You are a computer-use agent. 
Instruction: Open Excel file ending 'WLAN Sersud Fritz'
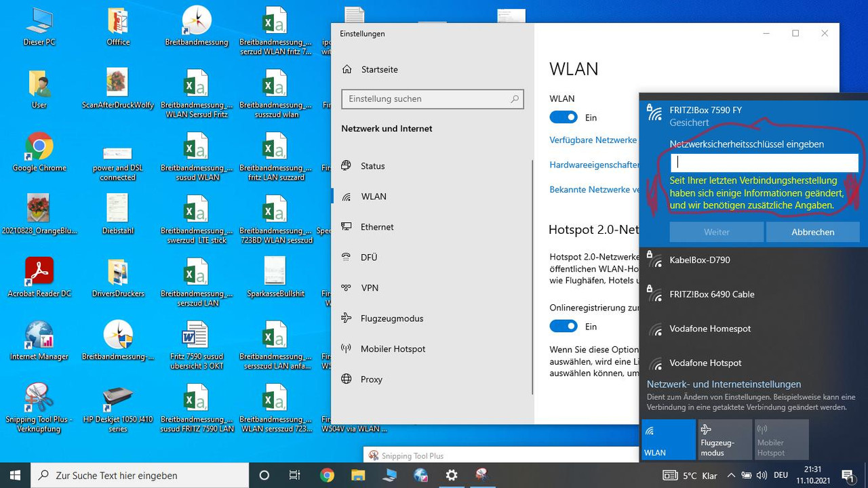[x=197, y=94]
